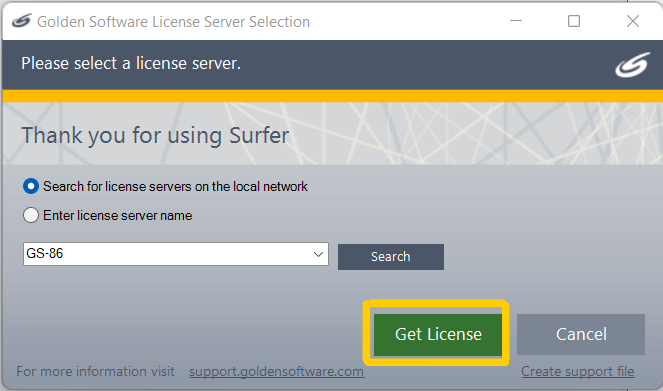
Task: Minimize the License Server Selection window
Action: [x=516, y=21]
